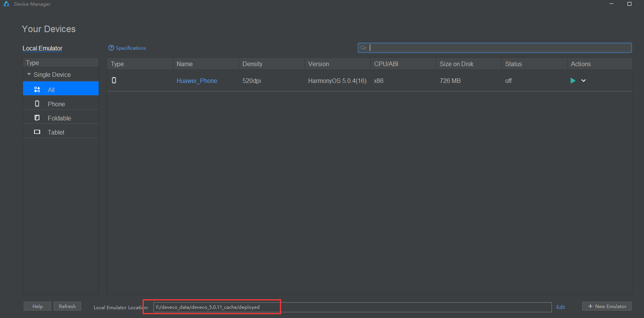Image resolution: width=644 pixels, height=318 pixels.
Task: Click the New Emulator button
Action: click(x=607, y=306)
